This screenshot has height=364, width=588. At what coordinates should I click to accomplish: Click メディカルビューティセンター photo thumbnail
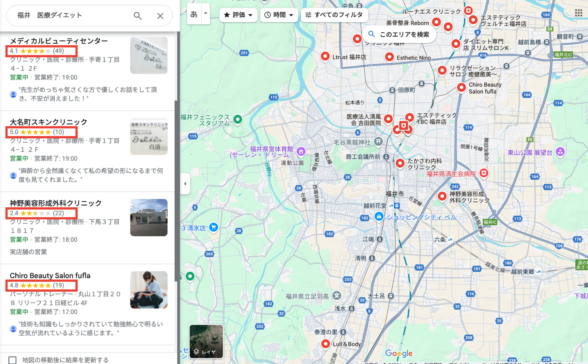click(x=149, y=55)
